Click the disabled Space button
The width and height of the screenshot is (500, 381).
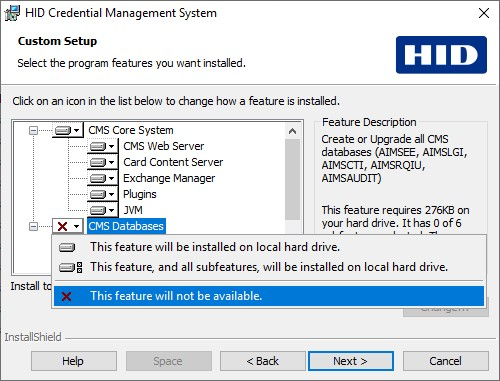click(169, 361)
